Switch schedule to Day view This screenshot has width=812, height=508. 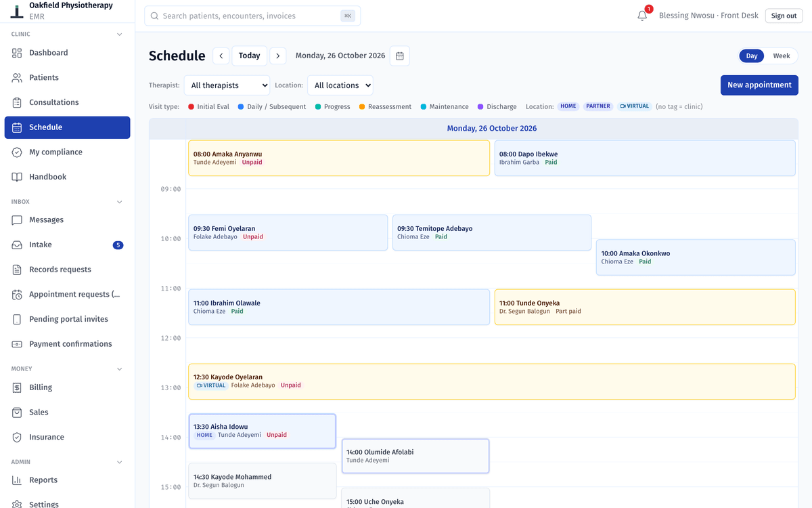(x=752, y=56)
